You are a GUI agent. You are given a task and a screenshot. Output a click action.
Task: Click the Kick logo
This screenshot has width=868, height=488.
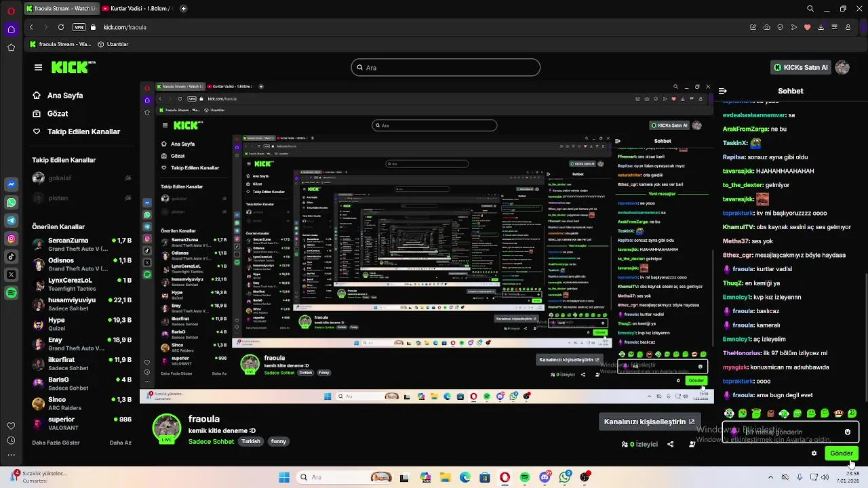73,67
